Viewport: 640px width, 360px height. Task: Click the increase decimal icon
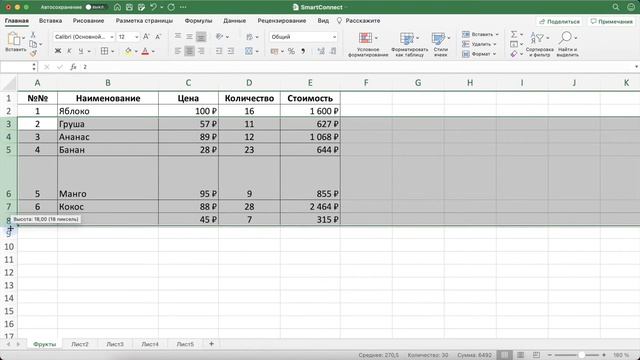click(x=321, y=51)
